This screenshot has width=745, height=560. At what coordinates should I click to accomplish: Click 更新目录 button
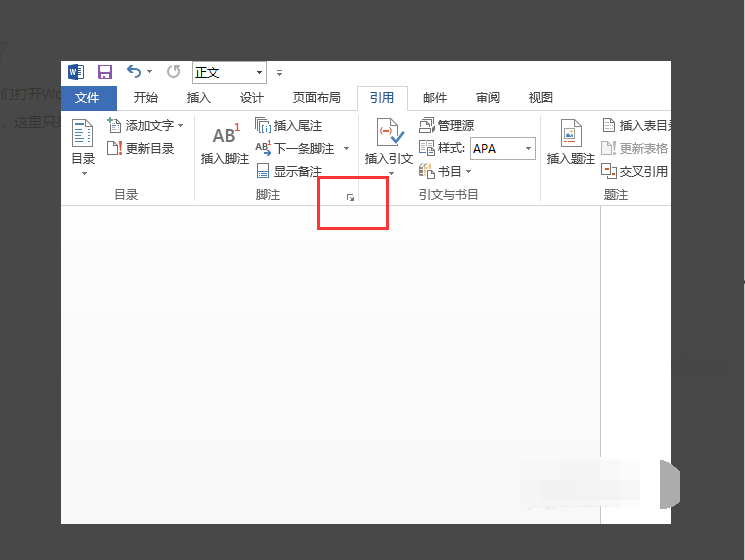[x=141, y=149]
